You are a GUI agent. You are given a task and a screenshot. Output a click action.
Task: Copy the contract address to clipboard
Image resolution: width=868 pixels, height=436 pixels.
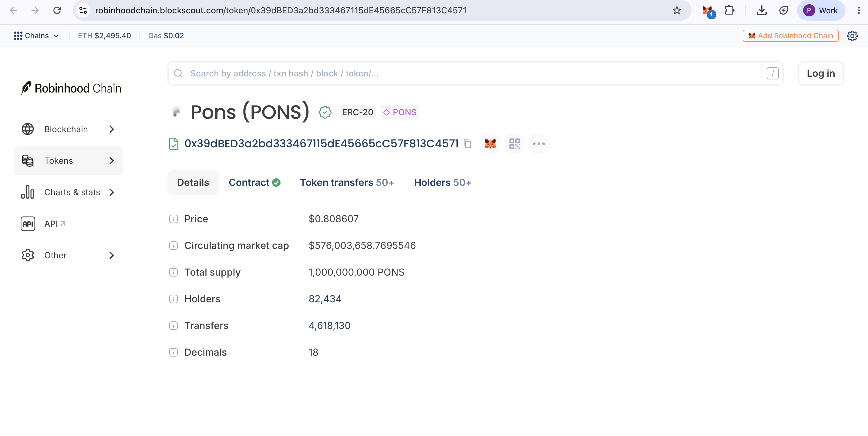[x=467, y=144]
